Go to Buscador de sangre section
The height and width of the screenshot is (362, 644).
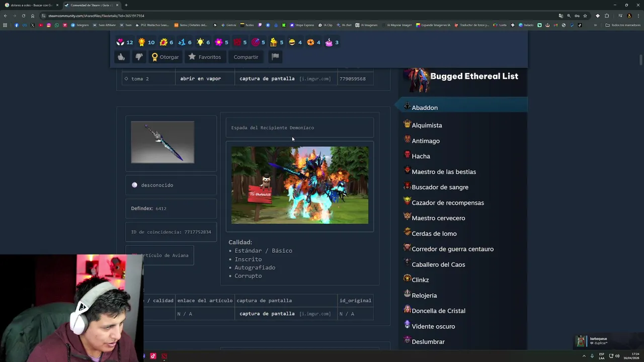tap(440, 187)
